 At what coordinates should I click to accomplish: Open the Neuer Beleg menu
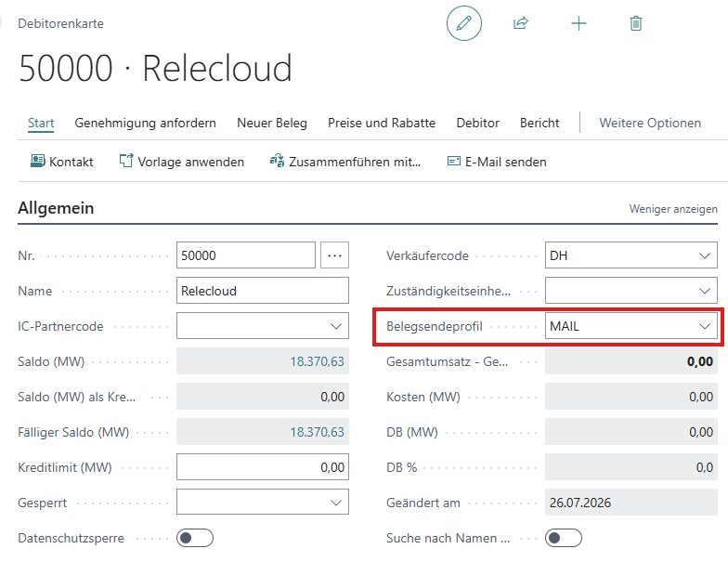pyautogui.click(x=272, y=123)
